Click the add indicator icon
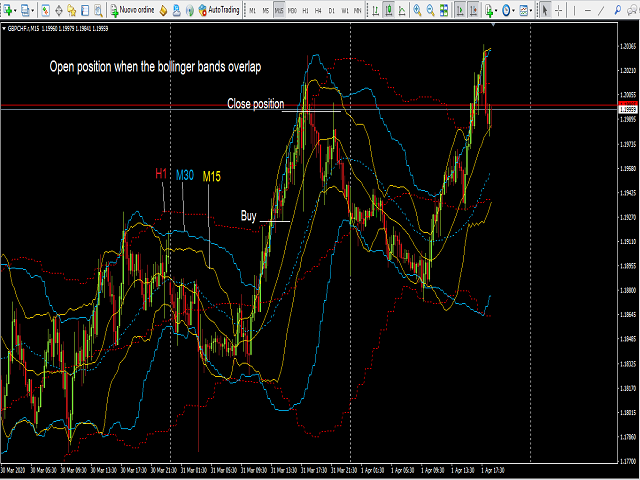This screenshot has height=480, width=640. point(489,10)
